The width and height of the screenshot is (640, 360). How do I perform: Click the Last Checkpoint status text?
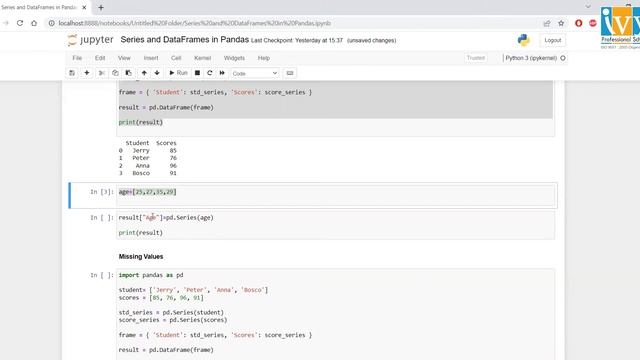point(297,40)
